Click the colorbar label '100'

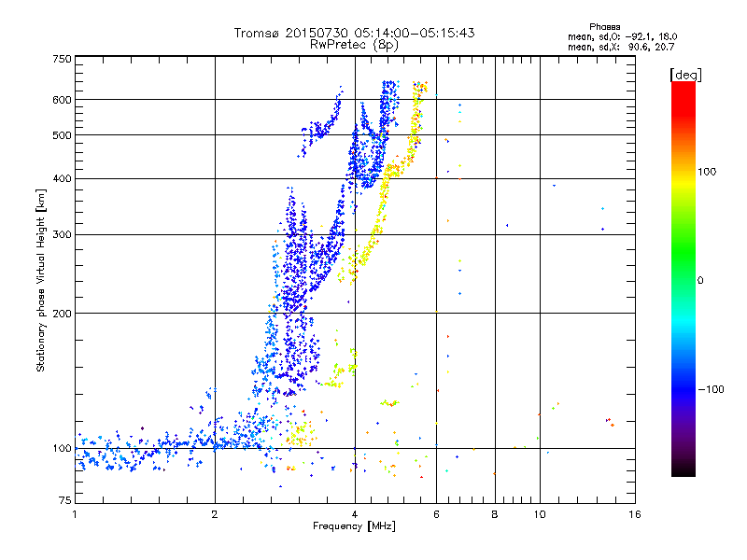coord(707,172)
